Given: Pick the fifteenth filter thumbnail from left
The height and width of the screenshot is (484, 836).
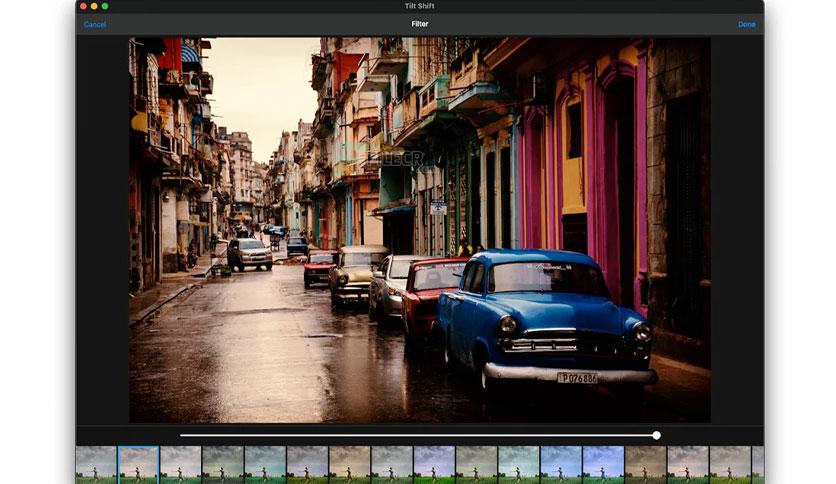Looking at the screenshot, I should [688, 465].
